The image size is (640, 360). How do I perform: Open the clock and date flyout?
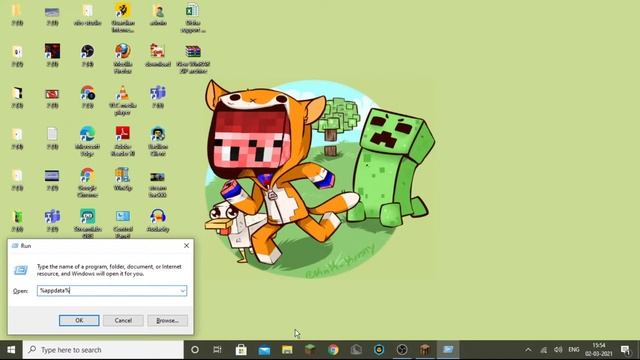tap(599, 350)
